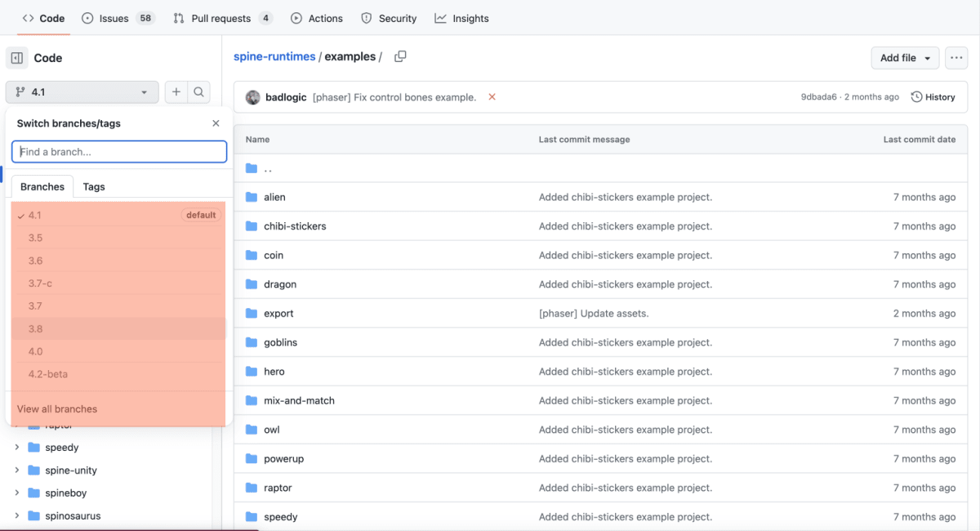
Task: Switch to branch 4.2-beta
Action: tap(119, 374)
